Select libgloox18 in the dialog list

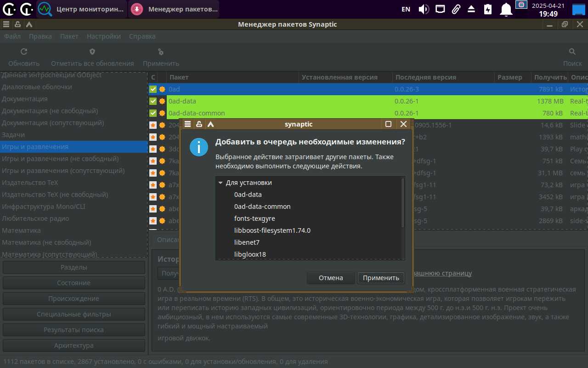coord(250,254)
